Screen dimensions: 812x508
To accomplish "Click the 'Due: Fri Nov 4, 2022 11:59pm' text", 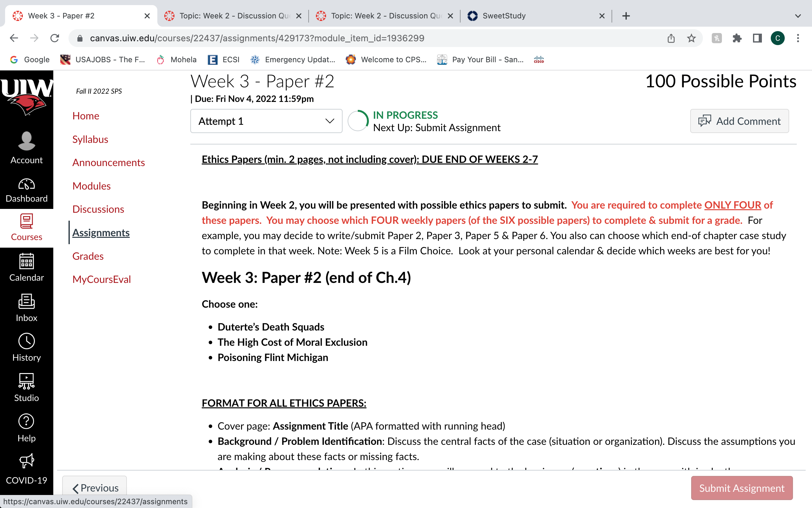I will pos(254,98).
